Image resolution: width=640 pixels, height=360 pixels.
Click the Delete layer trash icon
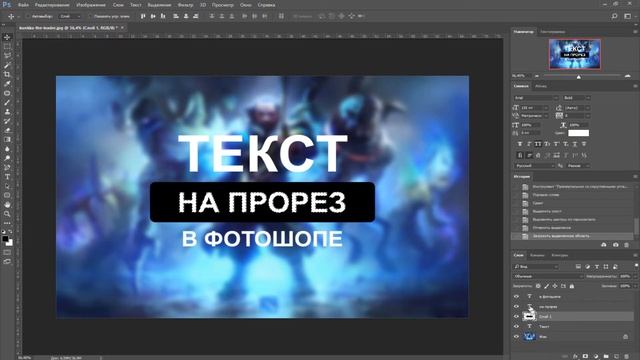(x=627, y=356)
